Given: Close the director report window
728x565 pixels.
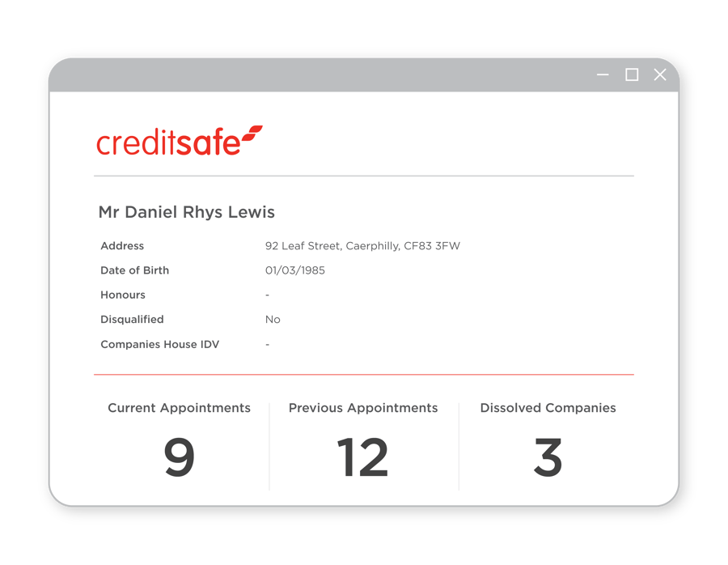Looking at the screenshot, I should [x=660, y=74].
